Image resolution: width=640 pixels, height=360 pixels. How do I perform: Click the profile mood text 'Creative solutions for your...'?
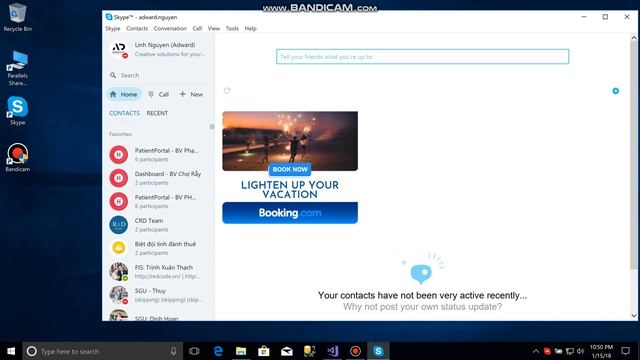170,54
